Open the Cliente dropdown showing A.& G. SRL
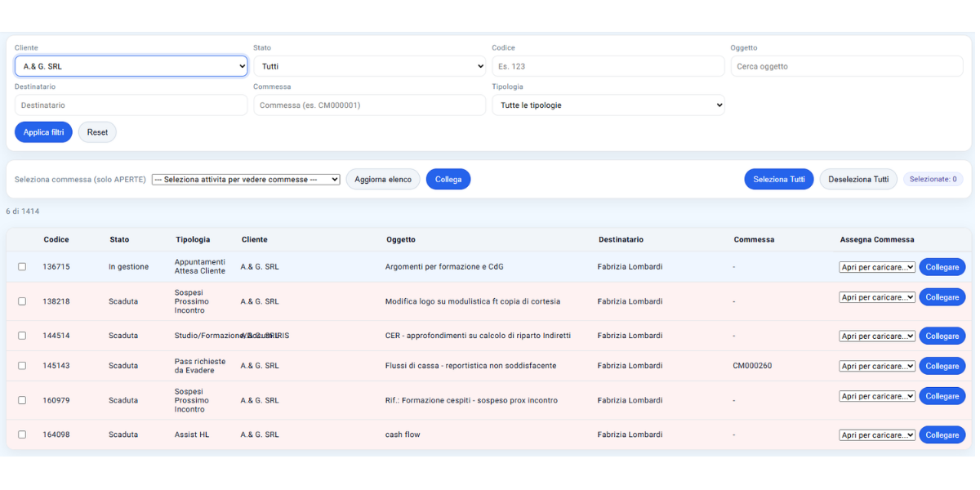The width and height of the screenshot is (980, 490). coord(131,66)
